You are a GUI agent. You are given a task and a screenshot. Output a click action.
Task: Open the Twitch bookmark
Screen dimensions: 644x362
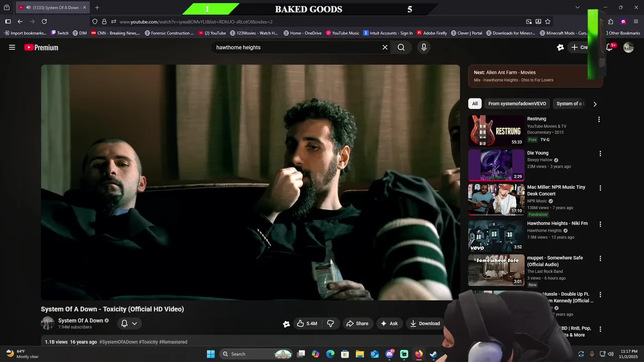(59, 33)
